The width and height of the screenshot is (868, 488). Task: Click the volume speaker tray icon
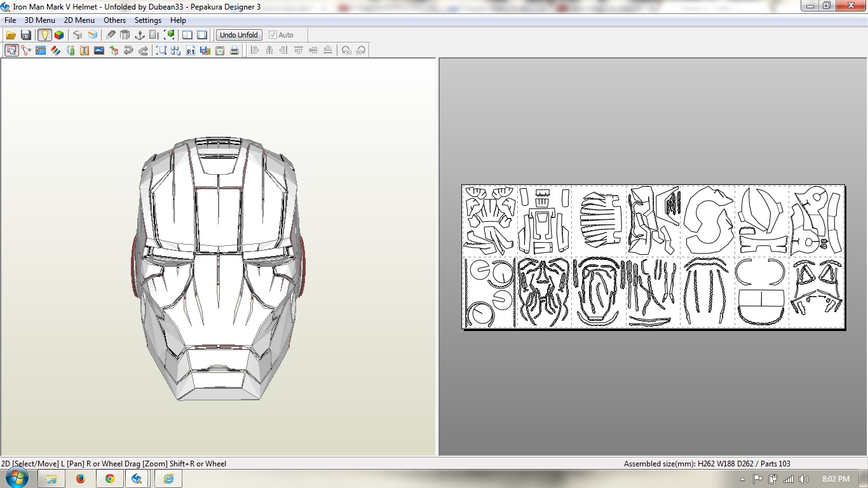click(804, 479)
